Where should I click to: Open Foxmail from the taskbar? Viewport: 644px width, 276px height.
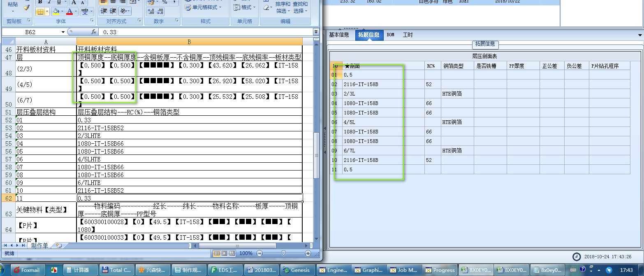point(27,270)
